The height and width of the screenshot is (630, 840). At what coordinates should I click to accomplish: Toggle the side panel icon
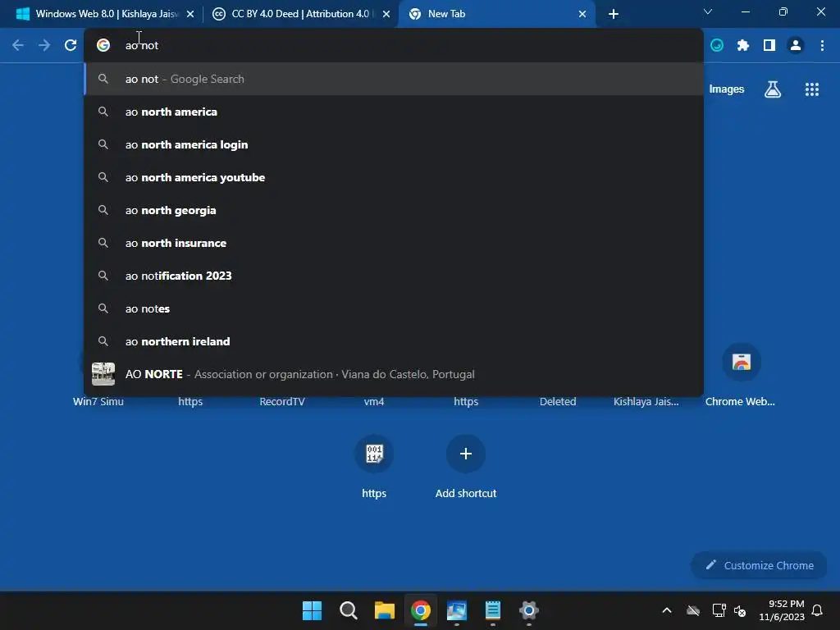point(769,46)
